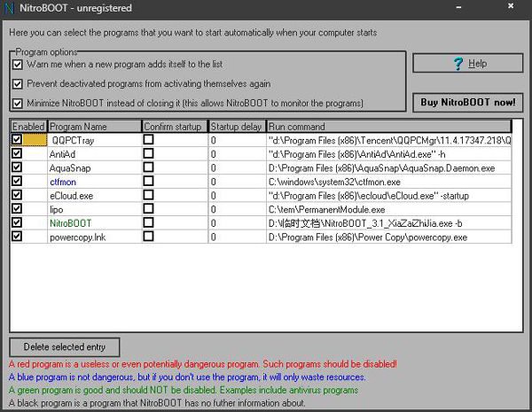This screenshot has width=532, height=412.
Task: Click the Run command column header
Action: [389, 126]
